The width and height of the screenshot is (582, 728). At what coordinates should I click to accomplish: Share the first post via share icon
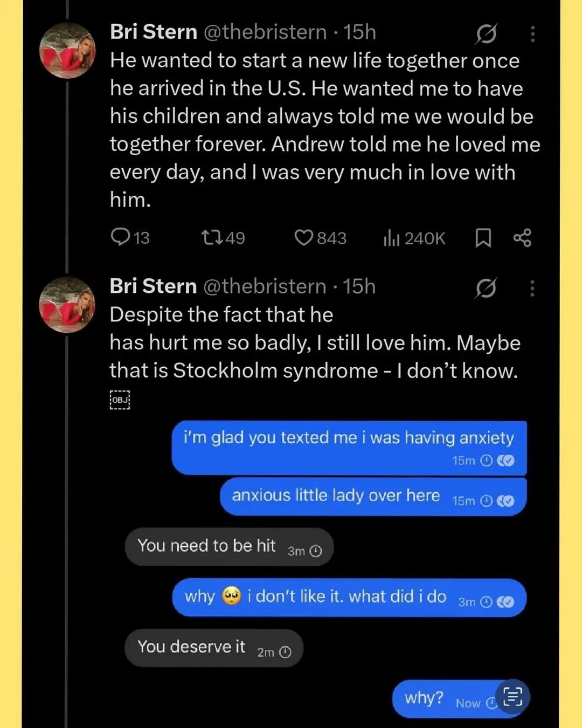tap(522, 238)
